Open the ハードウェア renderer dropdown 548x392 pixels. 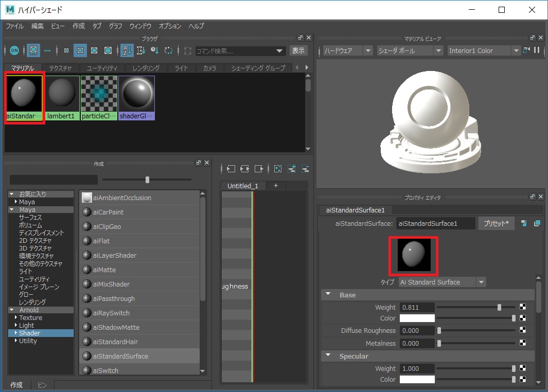coord(347,50)
